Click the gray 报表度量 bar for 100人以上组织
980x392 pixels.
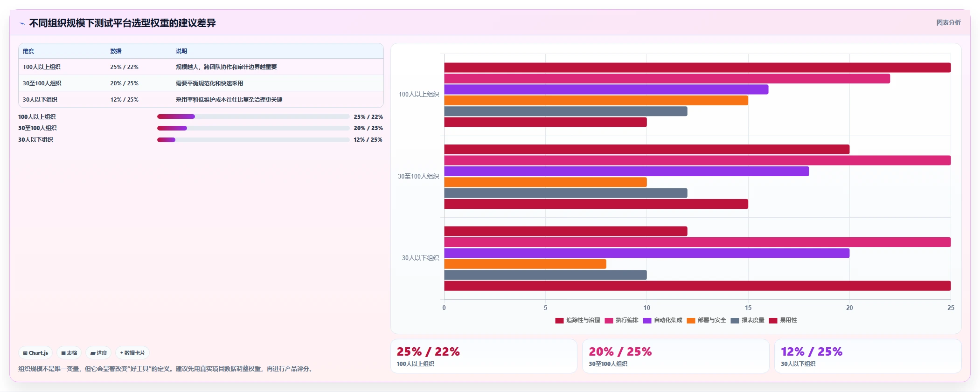click(x=565, y=111)
